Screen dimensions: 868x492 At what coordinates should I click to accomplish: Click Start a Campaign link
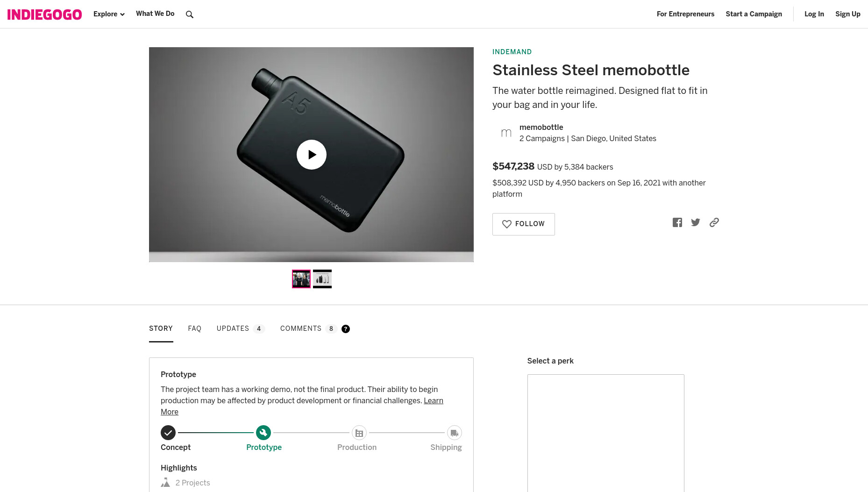[x=754, y=14]
